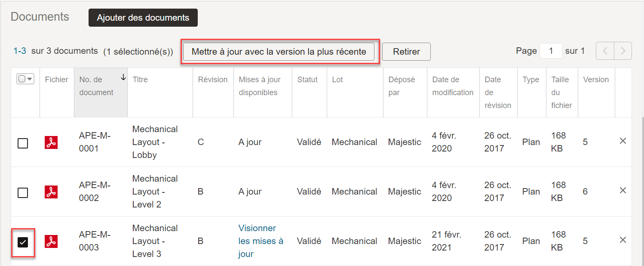
Task: Remove APE-M-0003 row with X icon
Action: coord(623,240)
